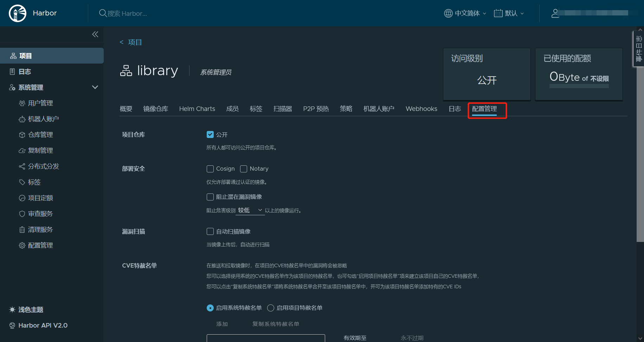This screenshot has width=644, height=342.
Task: Click the 项目定额 quota icon
Action: tap(22, 198)
